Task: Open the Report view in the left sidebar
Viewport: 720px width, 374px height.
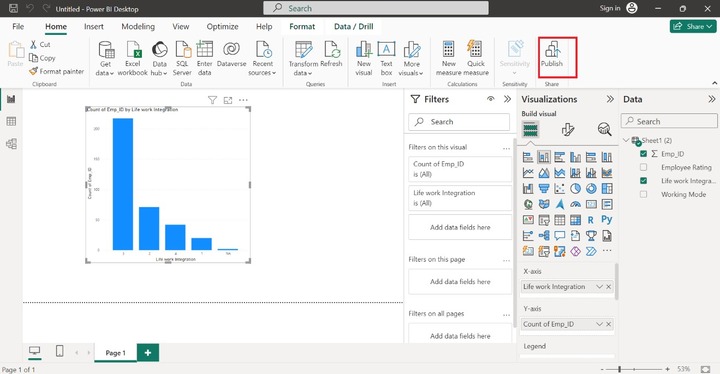Action: tap(11, 99)
